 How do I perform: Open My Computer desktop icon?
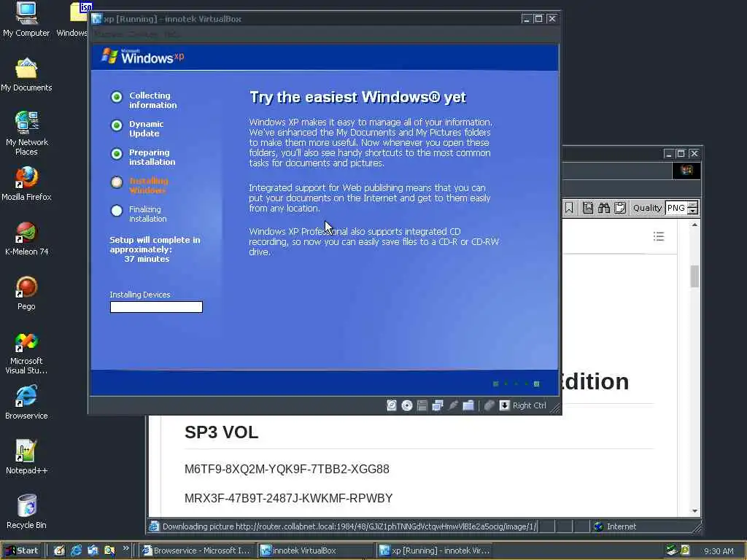[26, 19]
